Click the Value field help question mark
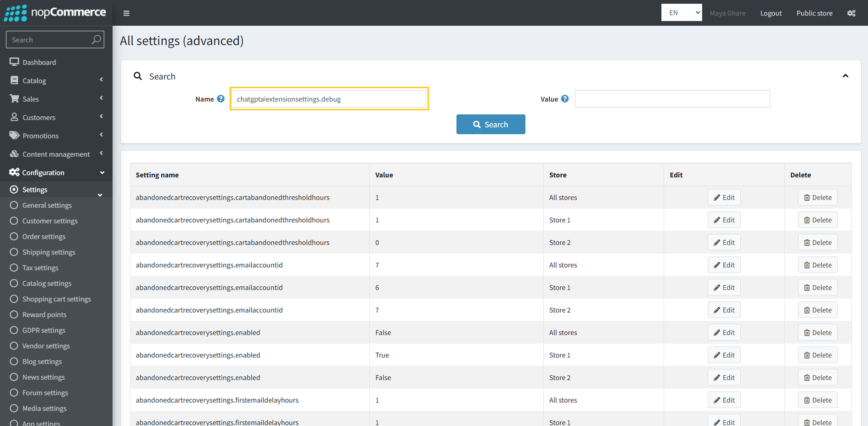 coord(564,98)
